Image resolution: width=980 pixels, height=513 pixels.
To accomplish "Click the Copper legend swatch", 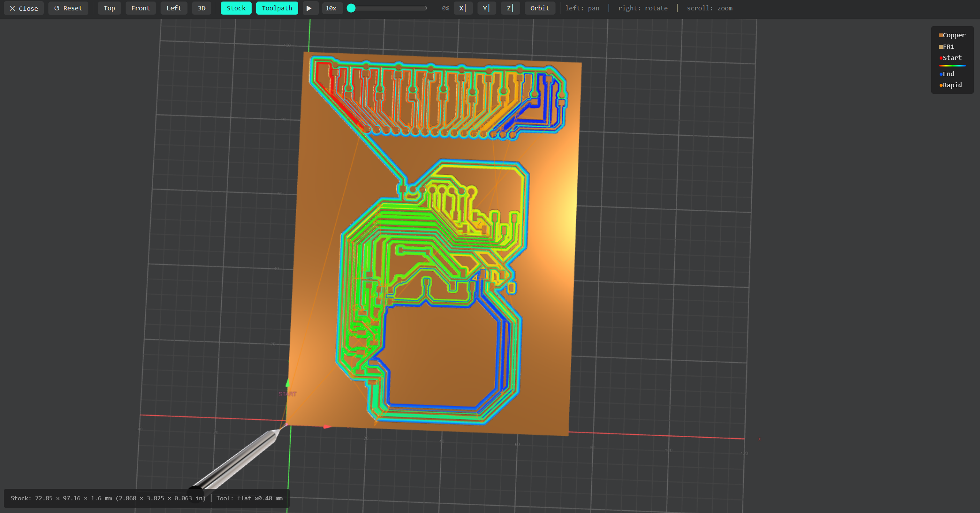I will click(941, 35).
